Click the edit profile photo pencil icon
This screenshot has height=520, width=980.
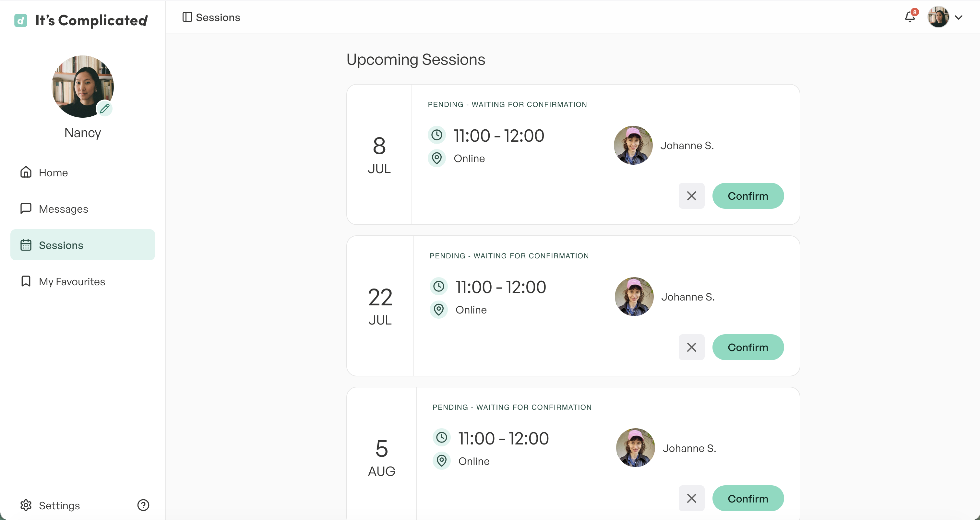pyautogui.click(x=105, y=109)
